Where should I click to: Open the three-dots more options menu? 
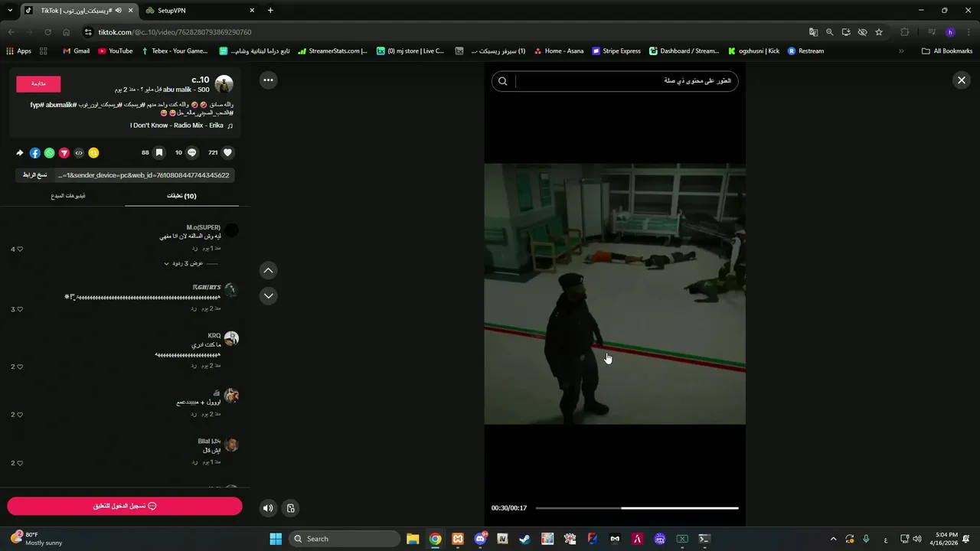click(x=268, y=80)
